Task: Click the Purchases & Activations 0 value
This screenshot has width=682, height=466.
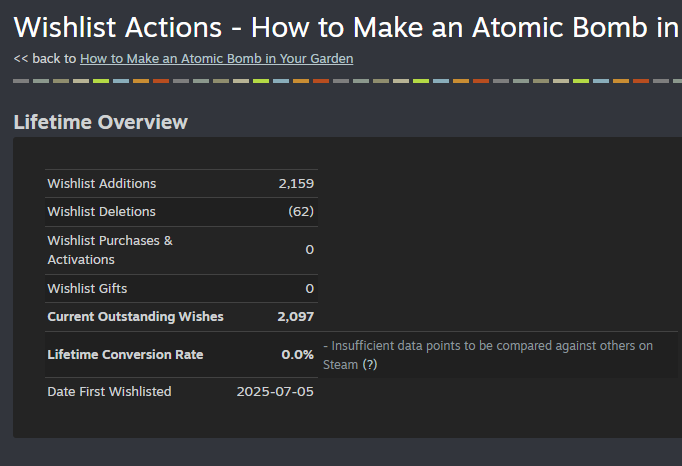Action: [309, 250]
